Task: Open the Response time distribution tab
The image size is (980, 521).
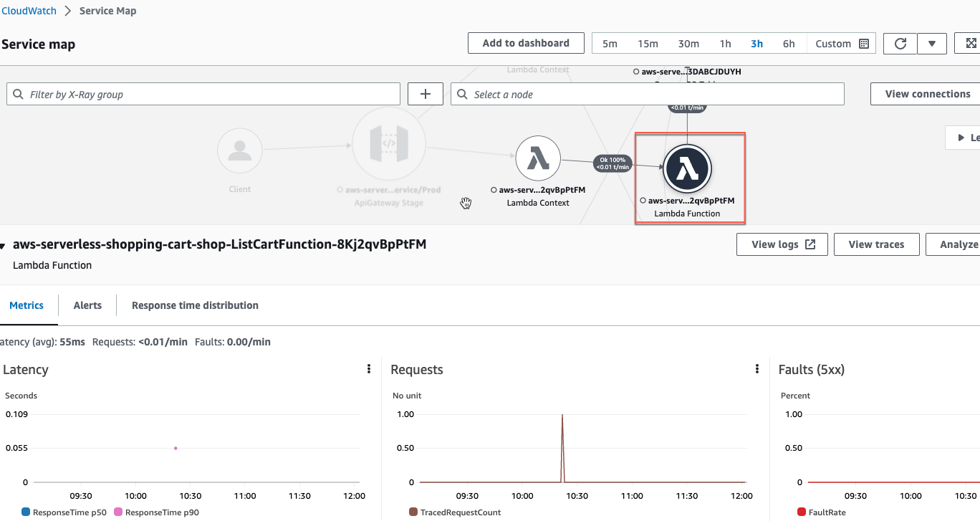Action: tap(195, 305)
